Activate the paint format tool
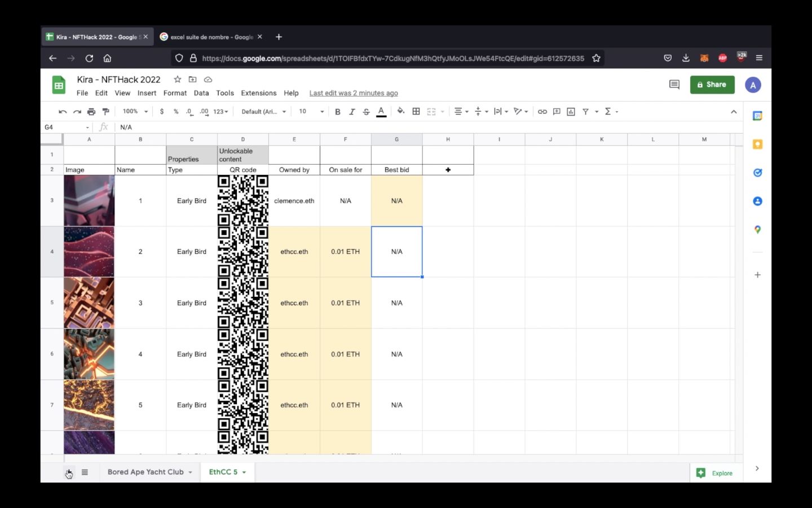This screenshot has height=508, width=812. 105,112
